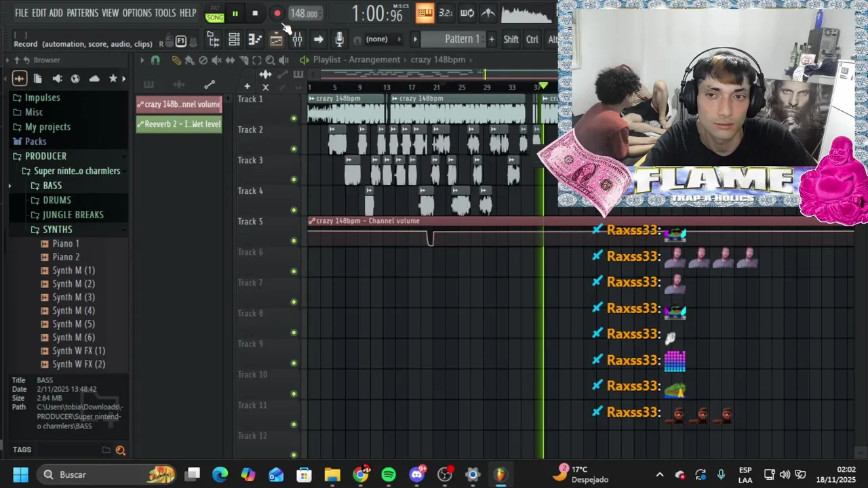The width and height of the screenshot is (868, 488).
Task: Toggle playlist magnet snap icon
Action: (x=155, y=60)
